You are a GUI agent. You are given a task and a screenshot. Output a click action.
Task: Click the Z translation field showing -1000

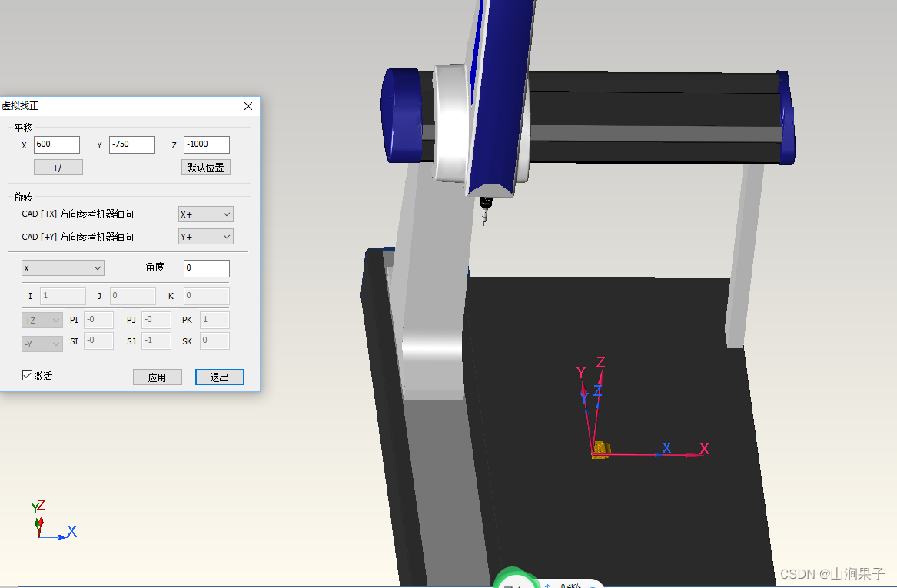[x=207, y=145]
